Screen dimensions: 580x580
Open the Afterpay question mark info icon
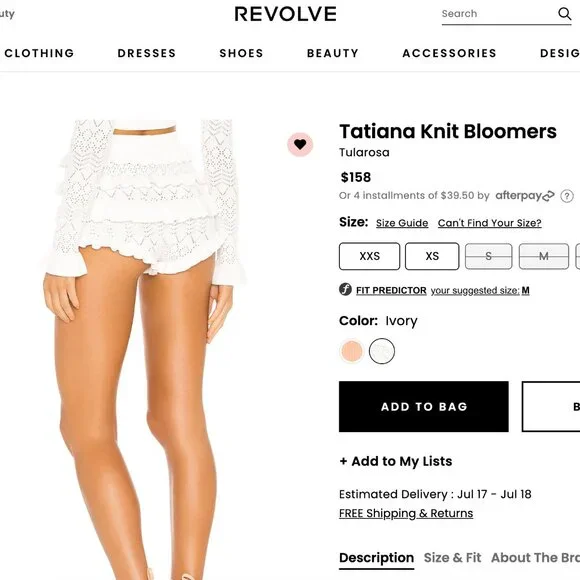(x=567, y=196)
